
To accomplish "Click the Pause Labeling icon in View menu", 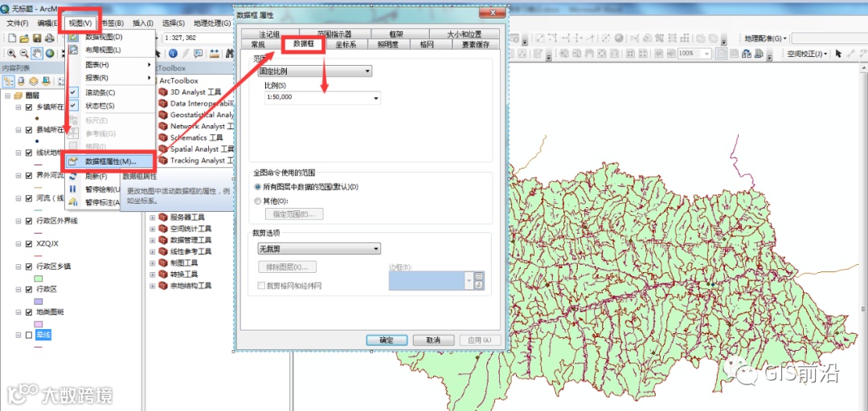I will pos(72,202).
